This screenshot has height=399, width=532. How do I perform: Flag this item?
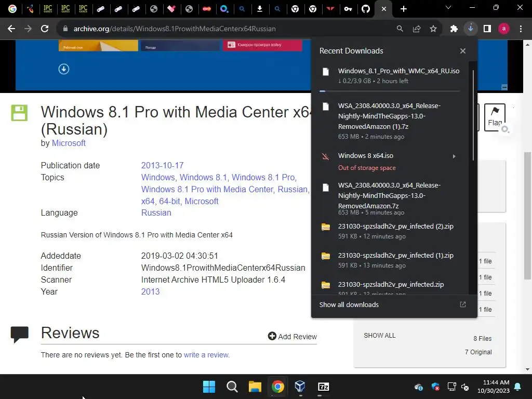tap(495, 117)
